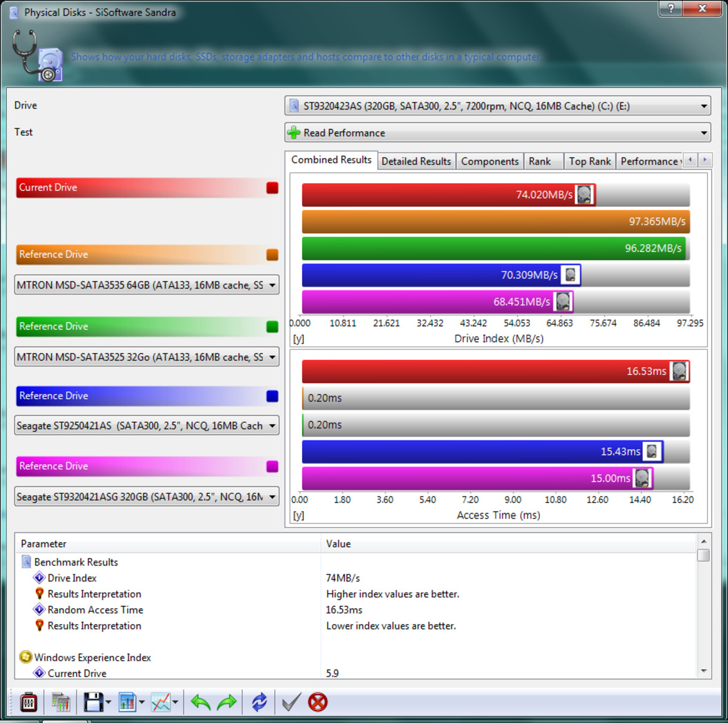This screenshot has width=728, height=723.
Task: Cancel with the red X circle icon
Action: [x=318, y=702]
